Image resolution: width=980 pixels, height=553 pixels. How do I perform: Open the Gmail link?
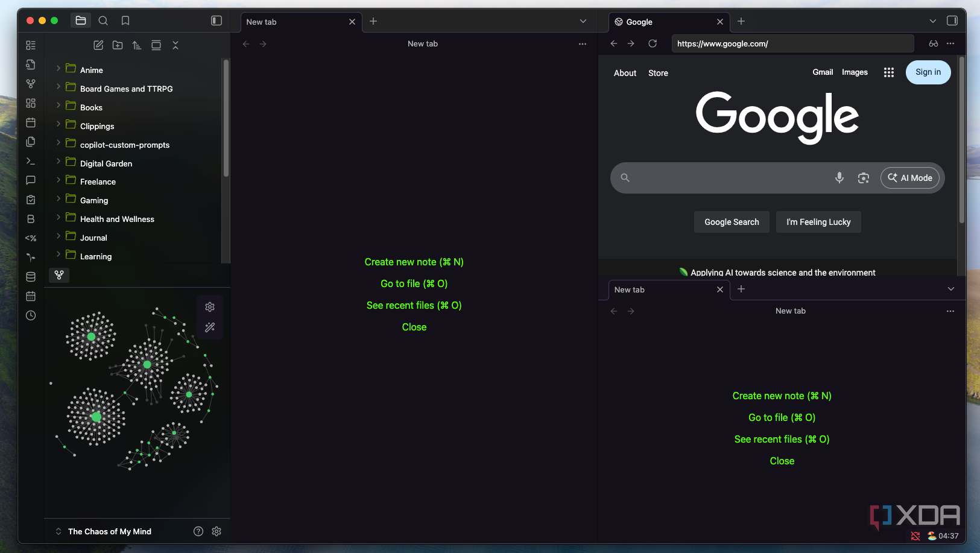point(823,72)
